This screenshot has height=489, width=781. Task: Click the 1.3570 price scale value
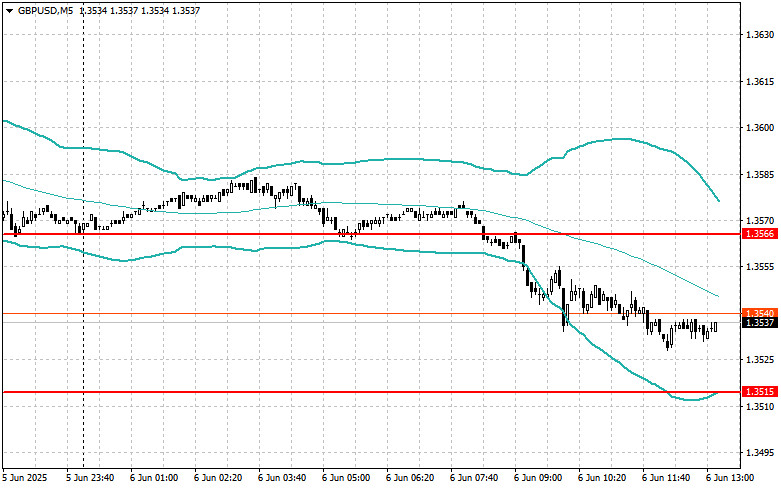[760, 221]
